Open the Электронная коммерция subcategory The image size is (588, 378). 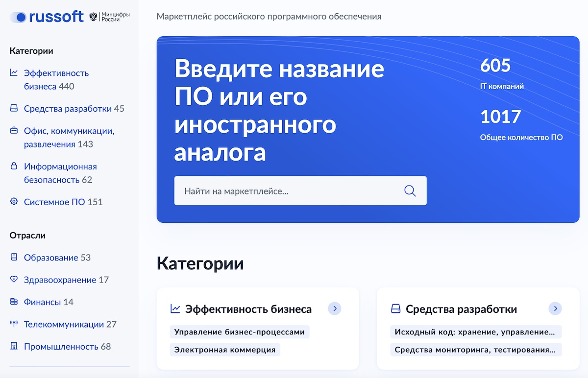pyautogui.click(x=224, y=349)
